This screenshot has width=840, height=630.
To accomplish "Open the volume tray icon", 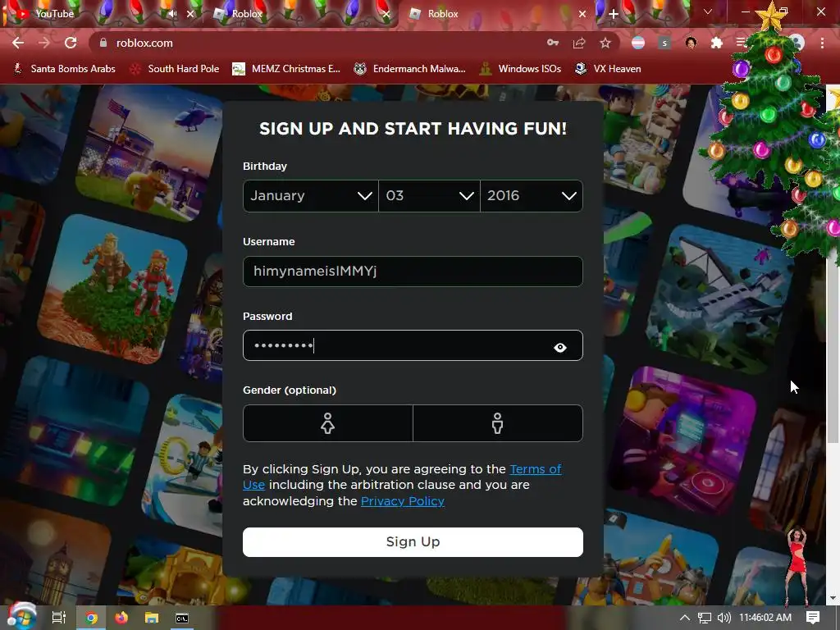I will pos(724,618).
